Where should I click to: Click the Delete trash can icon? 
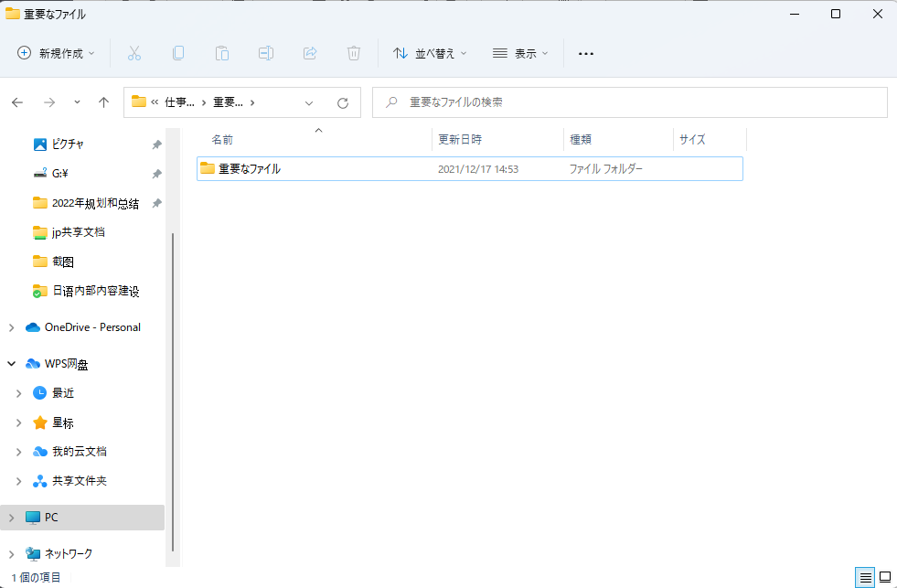click(354, 53)
